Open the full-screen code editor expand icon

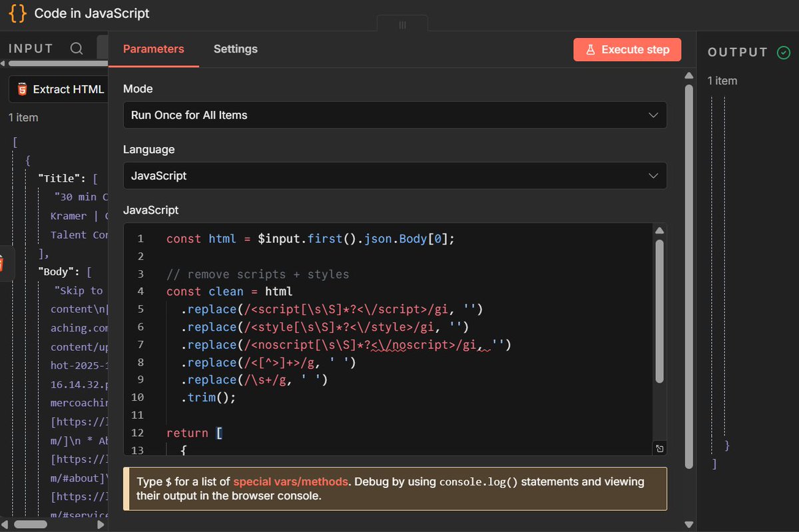point(659,448)
